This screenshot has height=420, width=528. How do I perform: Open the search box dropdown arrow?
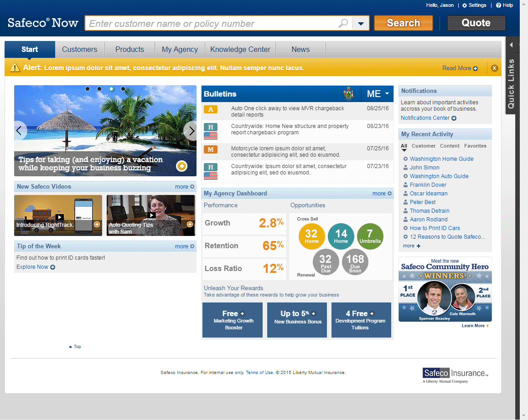[x=361, y=23]
